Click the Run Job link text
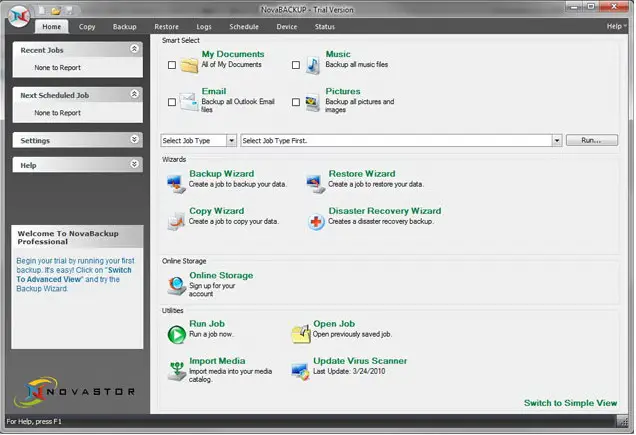The height and width of the screenshot is (435, 636). pyautogui.click(x=207, y=324)
